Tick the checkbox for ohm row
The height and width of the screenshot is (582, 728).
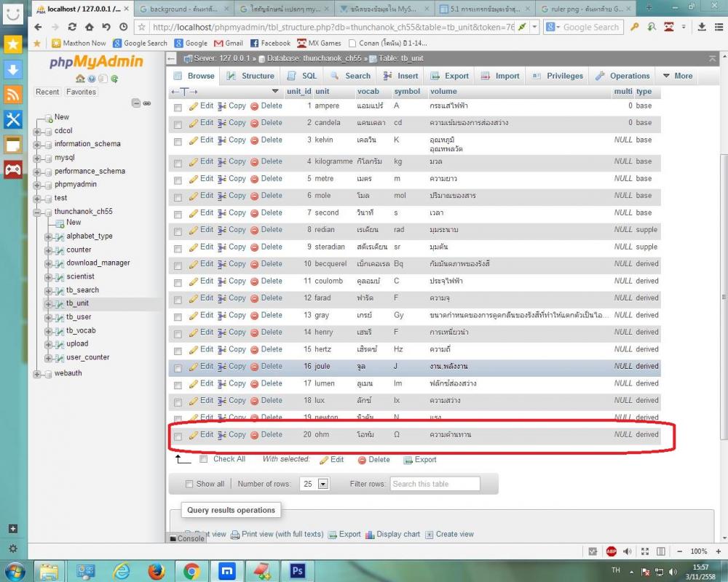pos(178,436)
